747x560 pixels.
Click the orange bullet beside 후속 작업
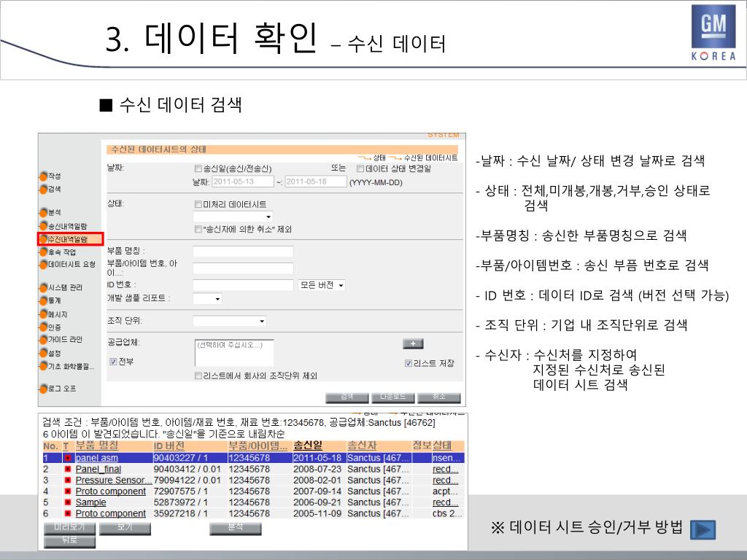(43, 252)
